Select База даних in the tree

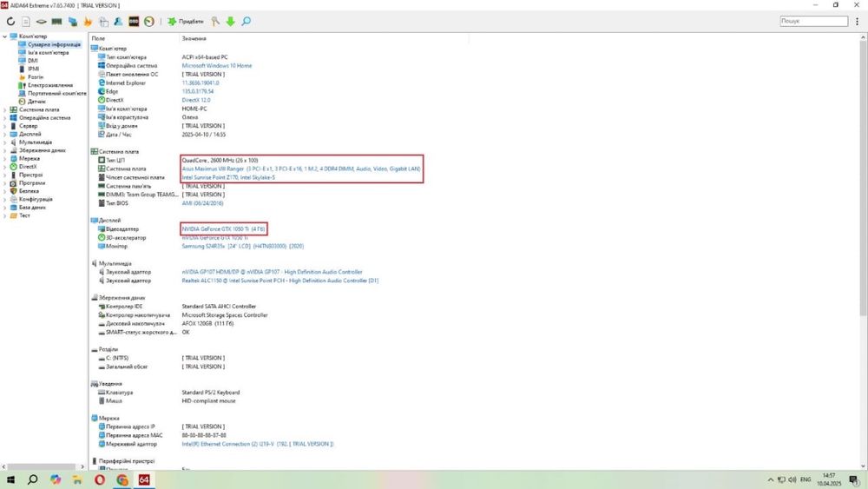(32, 207)
